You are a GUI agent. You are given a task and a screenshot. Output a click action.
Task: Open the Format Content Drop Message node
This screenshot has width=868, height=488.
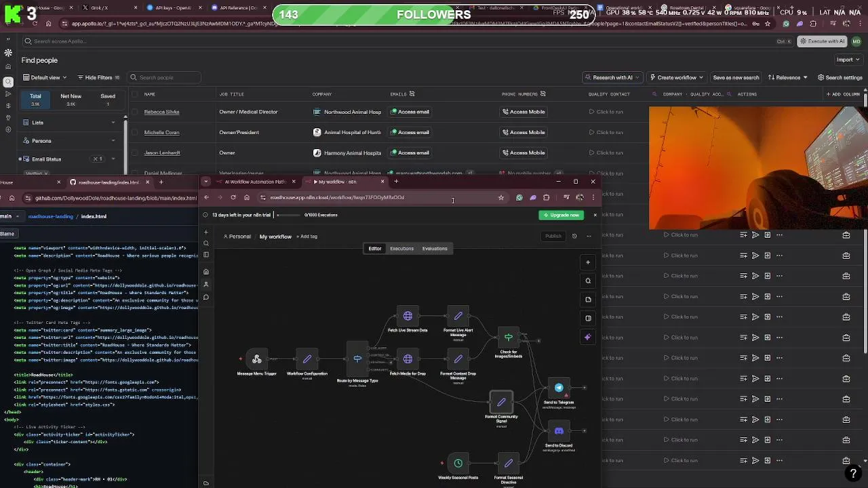[x=458, y=359]
